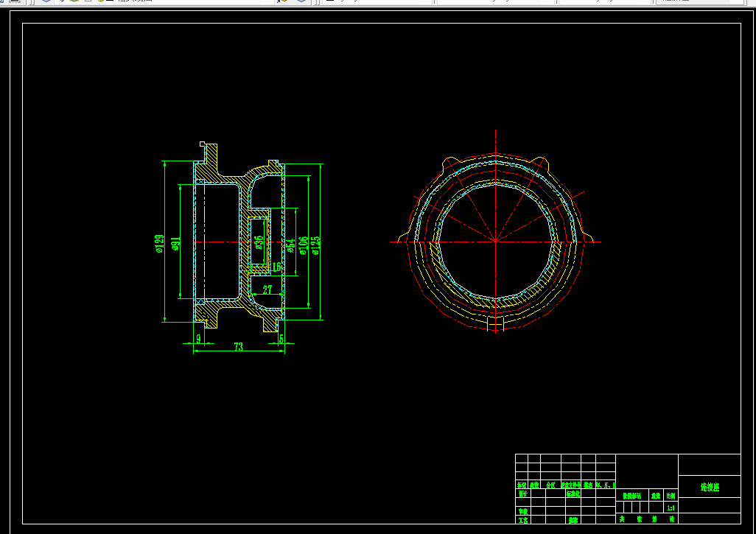Select the ø106 dimension text
This screenshot has width=756, height=534.
[x=303, y=245]
